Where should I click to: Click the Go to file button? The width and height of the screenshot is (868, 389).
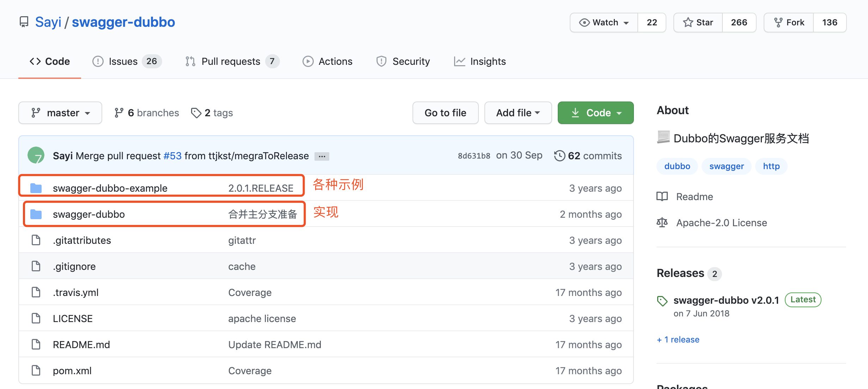click(445, 113)
